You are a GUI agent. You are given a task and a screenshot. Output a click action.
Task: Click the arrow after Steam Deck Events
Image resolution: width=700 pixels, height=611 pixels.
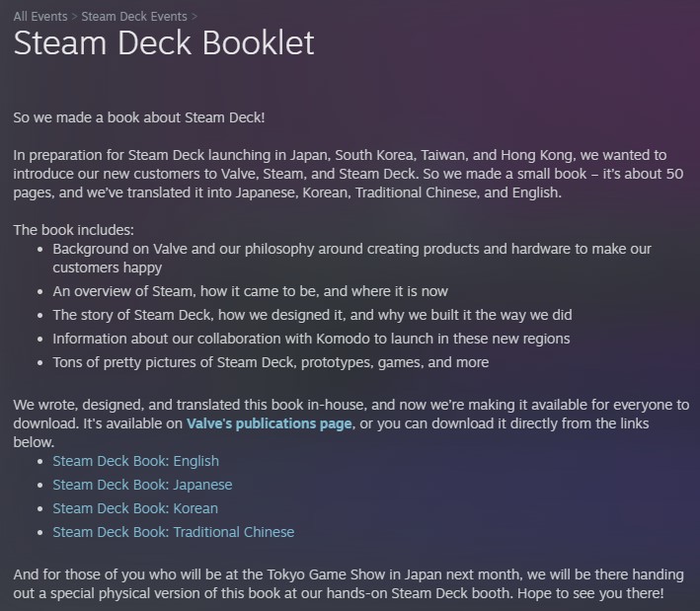[195, 16]
